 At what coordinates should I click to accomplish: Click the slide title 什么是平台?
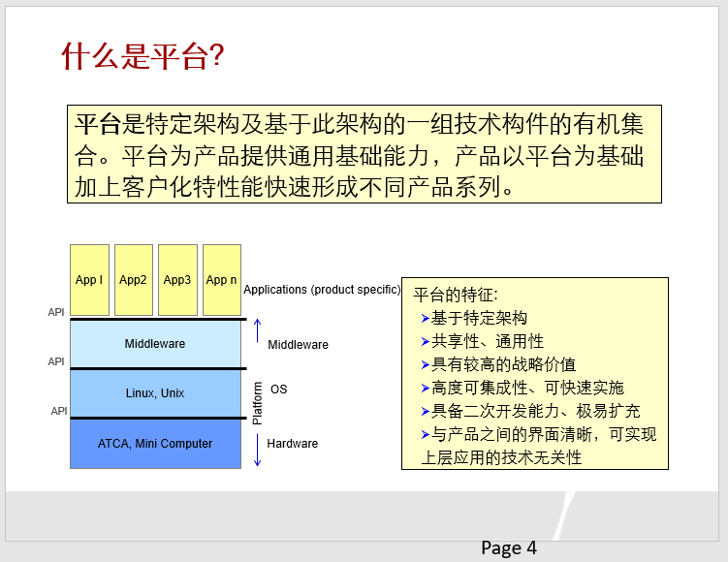[142, 56]
